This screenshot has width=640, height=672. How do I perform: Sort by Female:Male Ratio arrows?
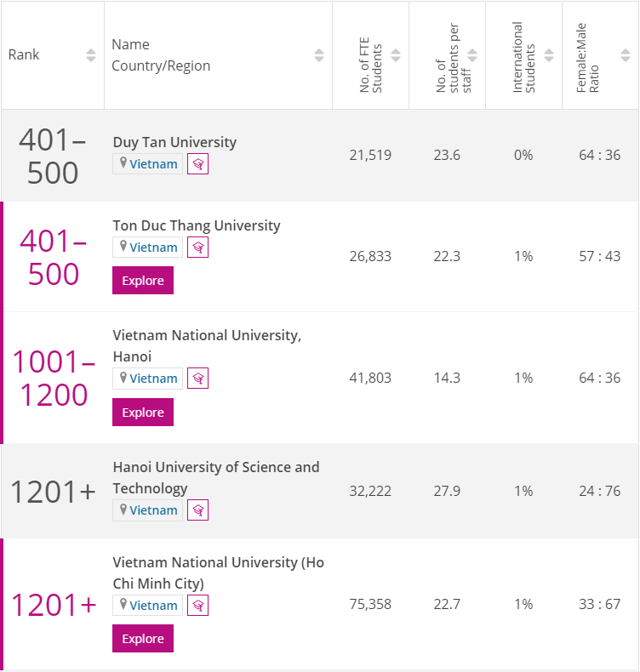626,55
